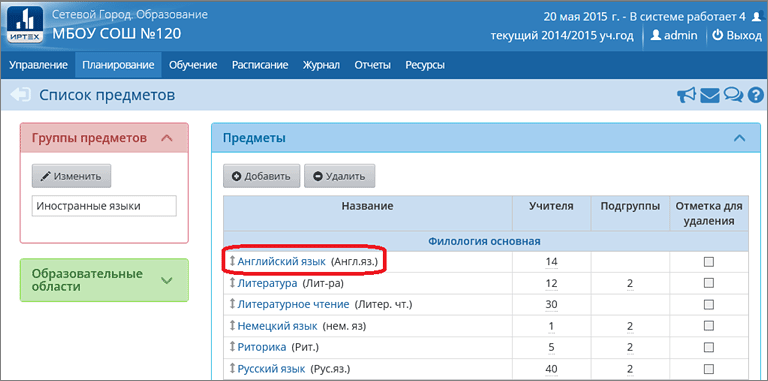Open the Английский язык subject link
768x381 pixels.
281,262
